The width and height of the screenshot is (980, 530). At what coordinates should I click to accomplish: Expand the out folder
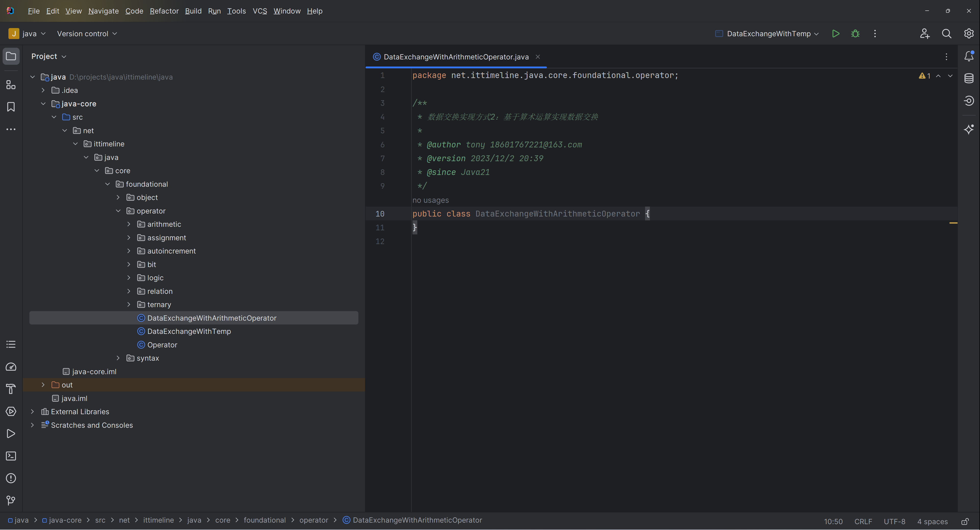pos(43,385)
